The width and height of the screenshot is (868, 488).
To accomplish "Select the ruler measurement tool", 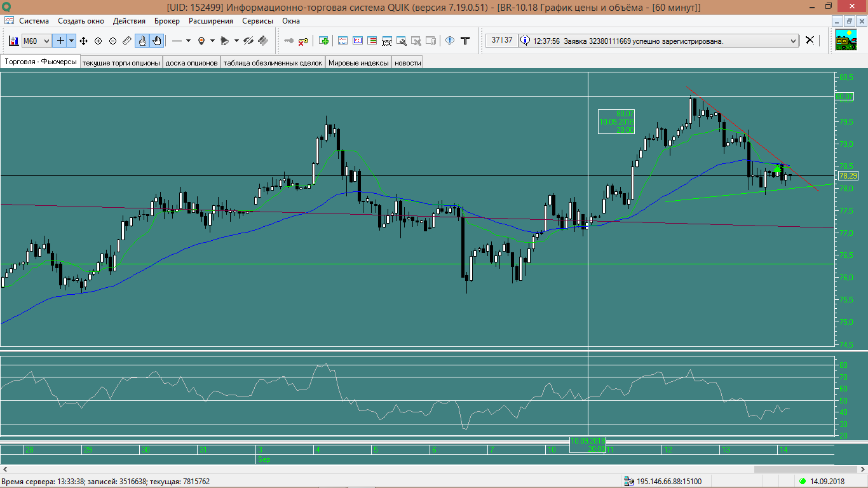I will tap(127, 41).
